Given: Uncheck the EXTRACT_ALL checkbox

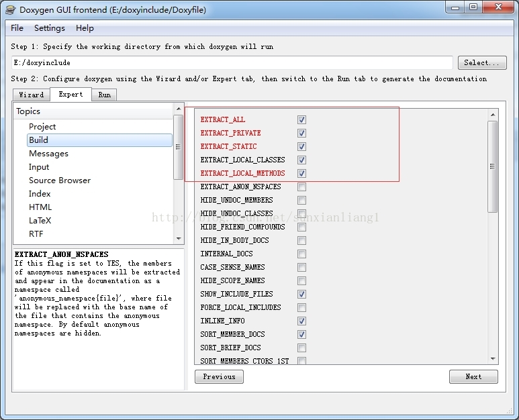Looking at the screenshot, I should [301, 119].
